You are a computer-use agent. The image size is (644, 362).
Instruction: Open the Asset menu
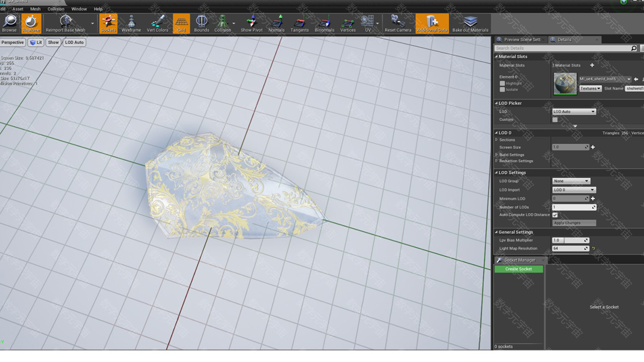18,9
